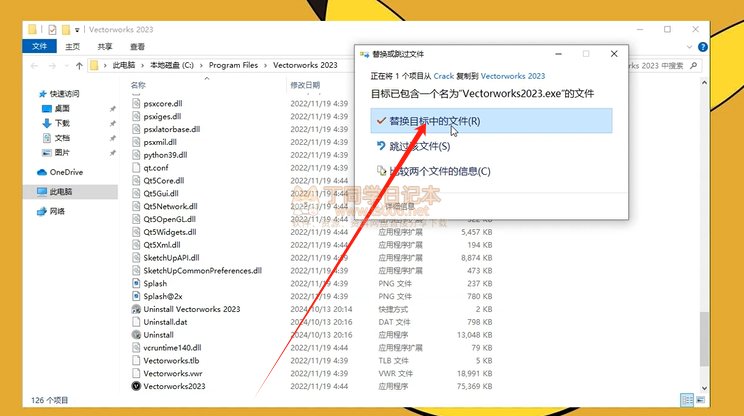The height and width of the screenshot is (416, 744).
Task: Switch to details view layout icon
Action: tap(687, 400)
